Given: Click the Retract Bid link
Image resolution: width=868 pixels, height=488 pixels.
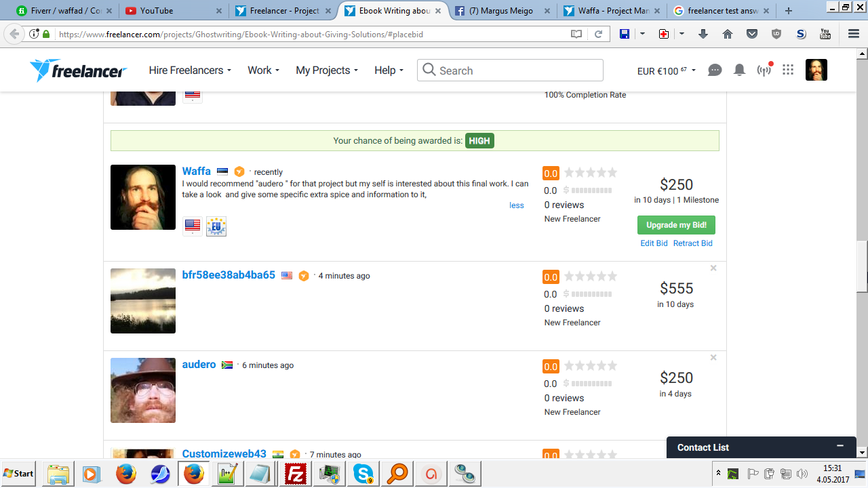Looking at the screenshot, I should click(x=693, y=243).
